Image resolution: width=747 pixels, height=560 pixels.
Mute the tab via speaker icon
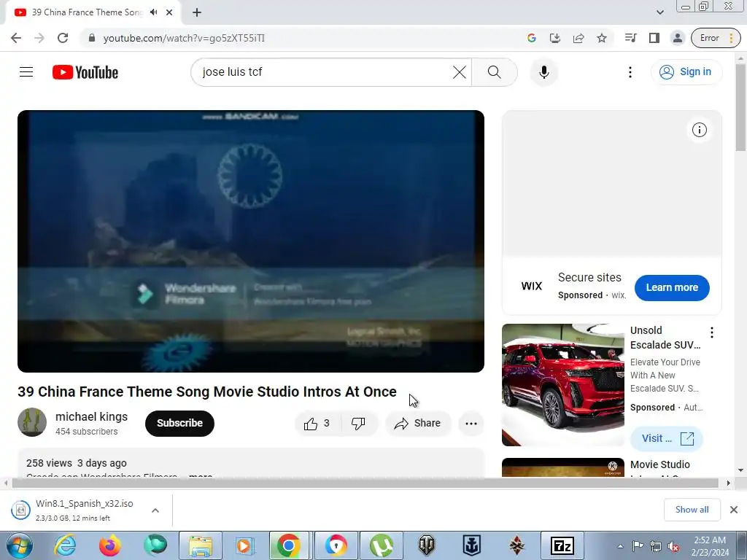coord(153,12)
